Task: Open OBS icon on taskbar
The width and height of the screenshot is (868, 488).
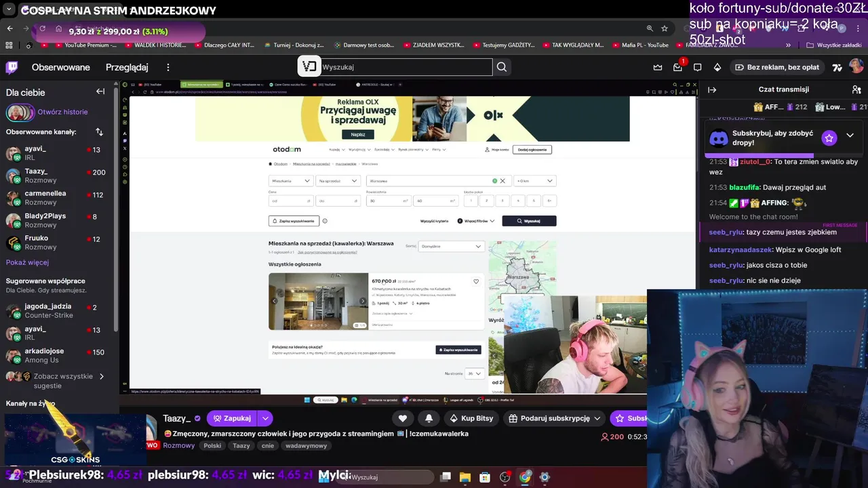Action: [505, 477]
